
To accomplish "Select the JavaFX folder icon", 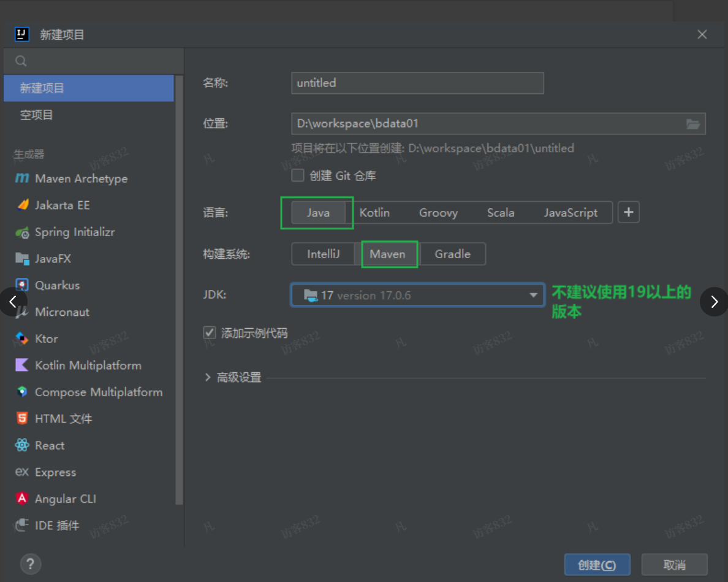I will 22,258.
